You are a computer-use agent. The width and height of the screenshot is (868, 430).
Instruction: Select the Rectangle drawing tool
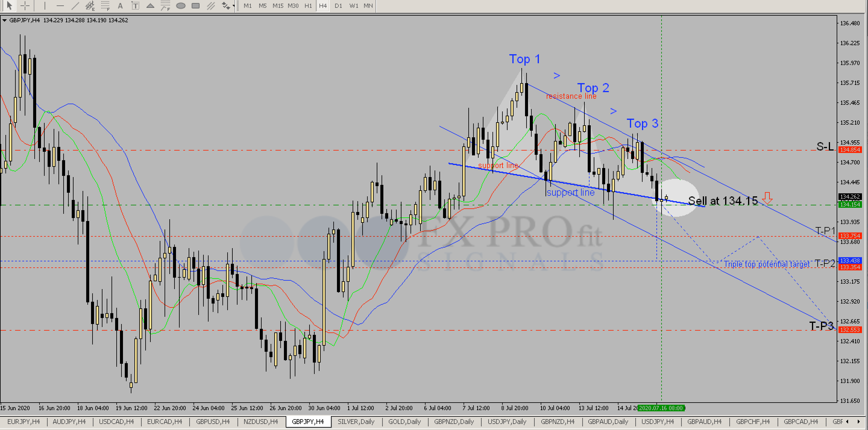195,6
